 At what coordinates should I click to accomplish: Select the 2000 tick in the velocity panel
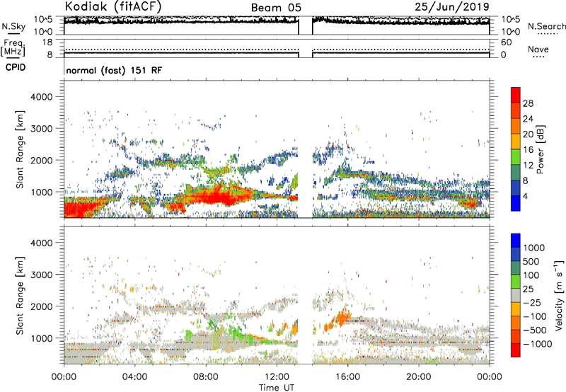42,306
